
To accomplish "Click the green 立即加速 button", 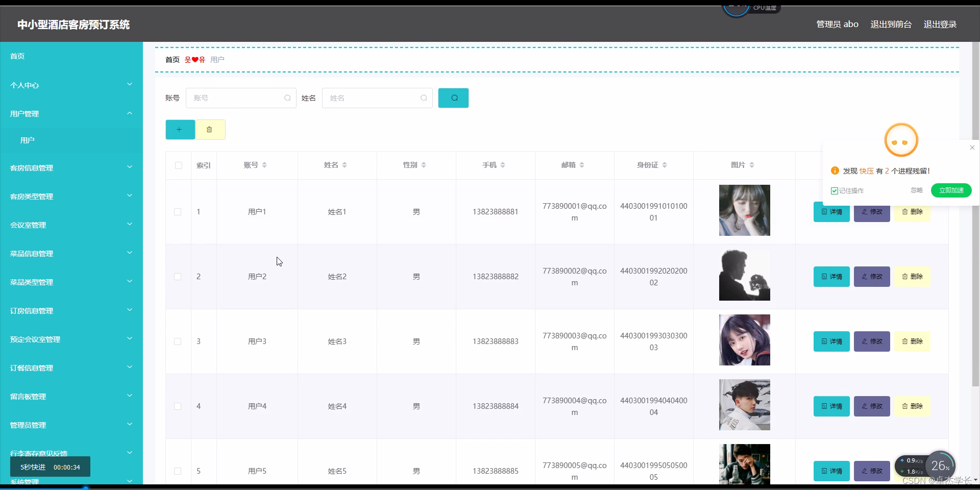I will (x=950, y=190).
